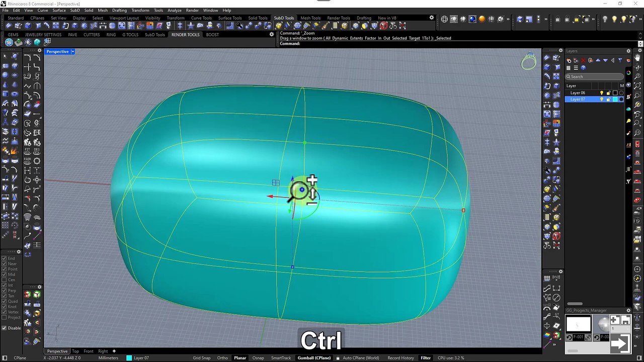Viewport: 644px width, 362px height.
Task: Switch to the Top viewport tab
Action: 75,351
